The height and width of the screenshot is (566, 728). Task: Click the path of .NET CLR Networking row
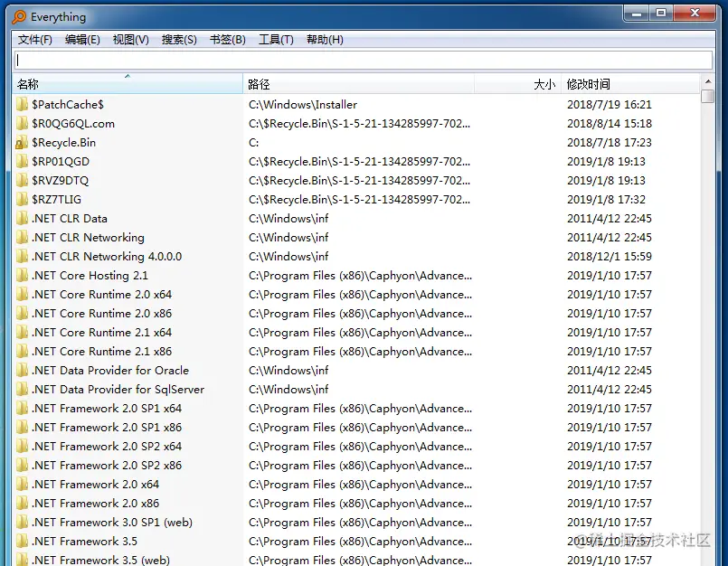click(x=288, y=238)
